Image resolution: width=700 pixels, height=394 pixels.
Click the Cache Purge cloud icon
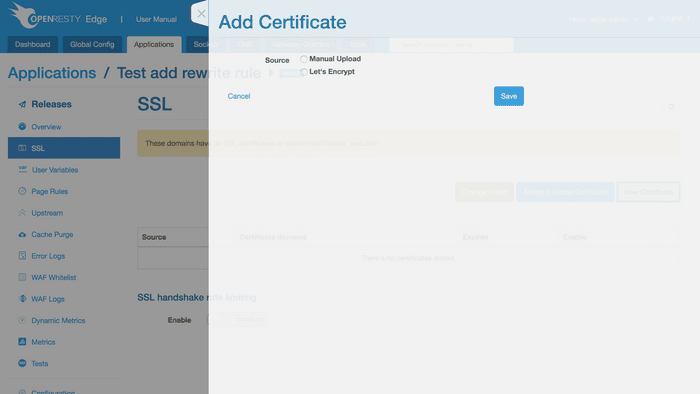pos(22,234)
